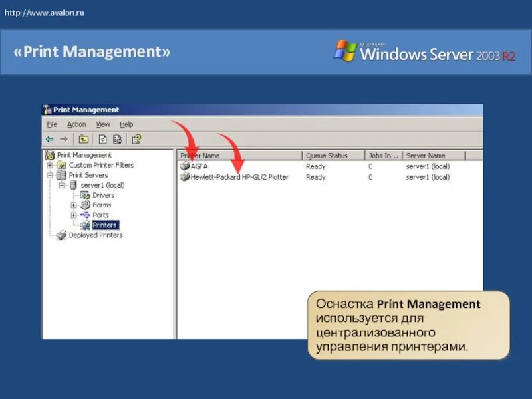The width and height of the screenshot is (532, 399).
Task: Select the highlighted Printers tree label
Action: [x=105, y=225]
